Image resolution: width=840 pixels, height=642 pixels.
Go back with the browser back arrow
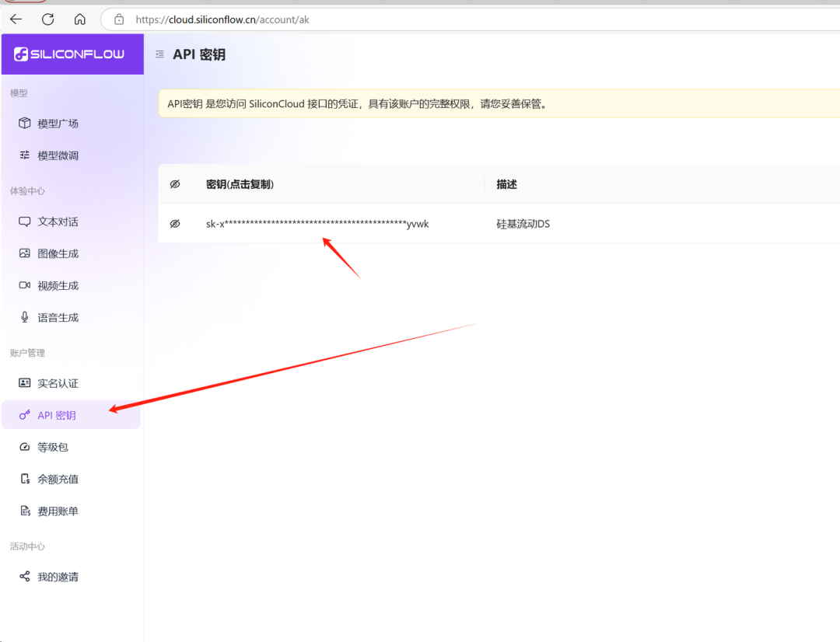point(16,19)
